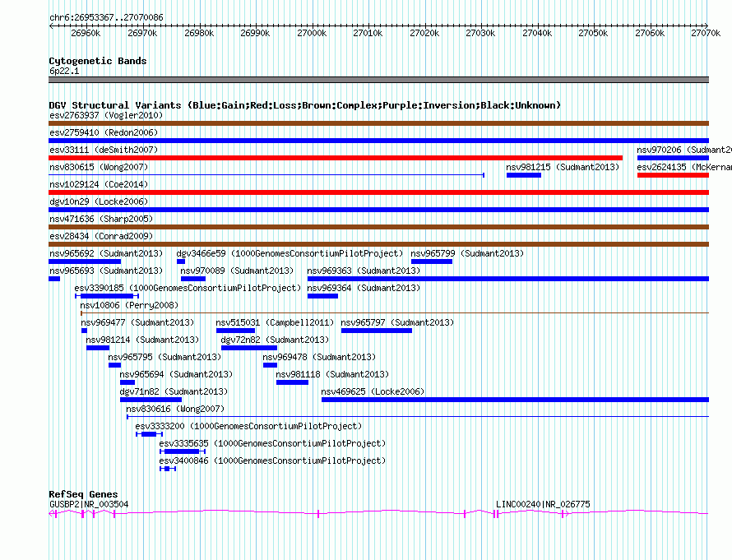Select the blue bar under nsv970089
Image resolution: width=732 pixels, height=560 pixels.
point(193,279)
